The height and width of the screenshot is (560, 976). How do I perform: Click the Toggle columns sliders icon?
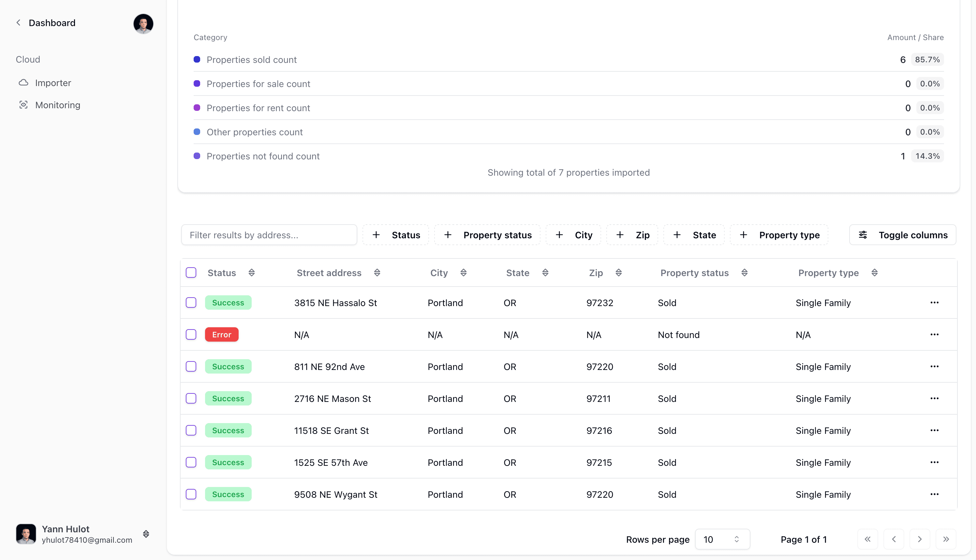(x=863, y=235)
